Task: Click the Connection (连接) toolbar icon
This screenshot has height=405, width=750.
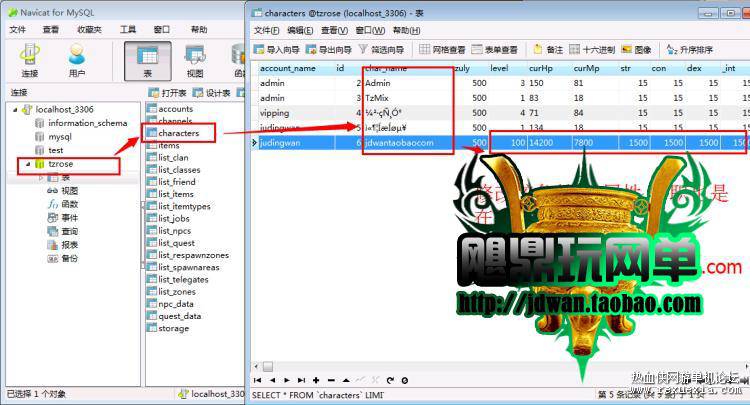Action: point(30,60)
